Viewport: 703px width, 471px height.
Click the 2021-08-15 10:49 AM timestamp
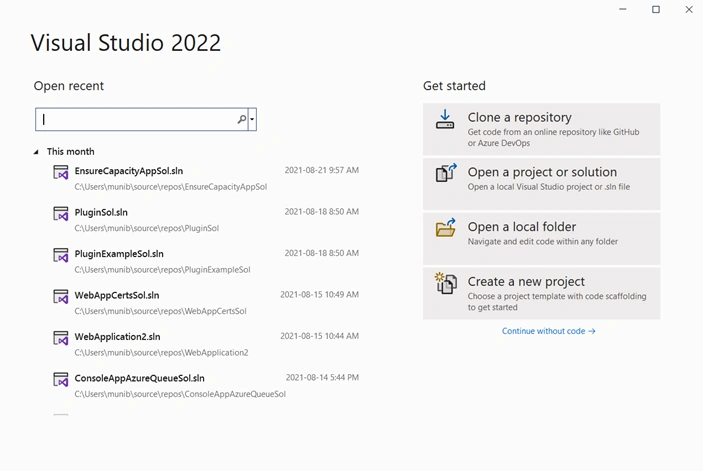[x=319, y=294]
